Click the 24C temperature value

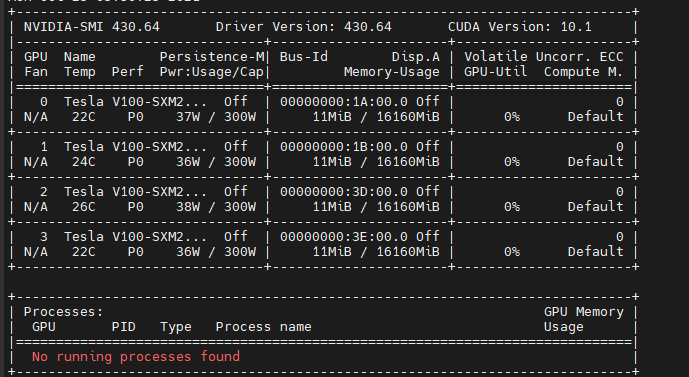(83, 162)
